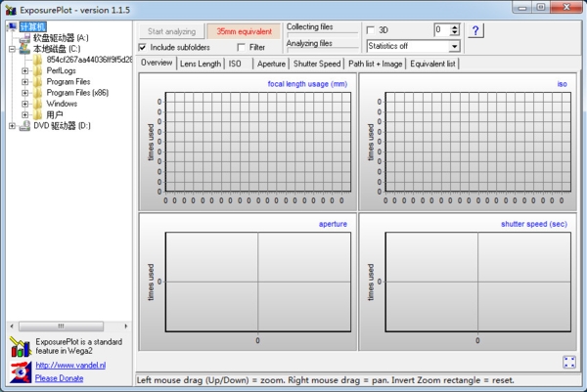587x392 pixels.
Task: Expand the Windows folder node
Action: (24, 104)
